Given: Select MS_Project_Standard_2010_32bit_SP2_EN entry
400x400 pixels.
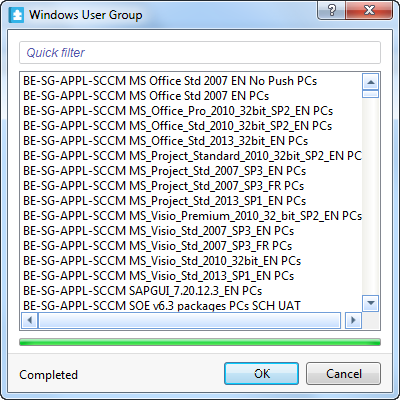Looking at the screenshot, I should [x=191, y=156].
